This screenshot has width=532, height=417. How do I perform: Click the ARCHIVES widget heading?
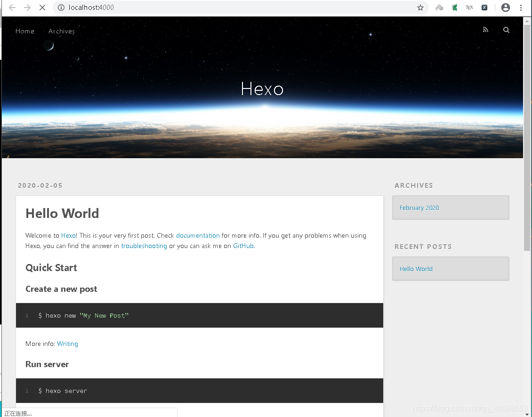tap(413, 185)
